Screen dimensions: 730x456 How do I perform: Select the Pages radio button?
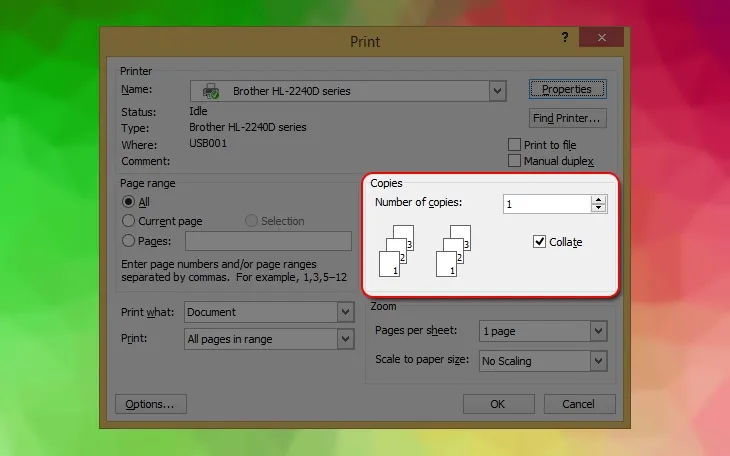pos(129,241)
